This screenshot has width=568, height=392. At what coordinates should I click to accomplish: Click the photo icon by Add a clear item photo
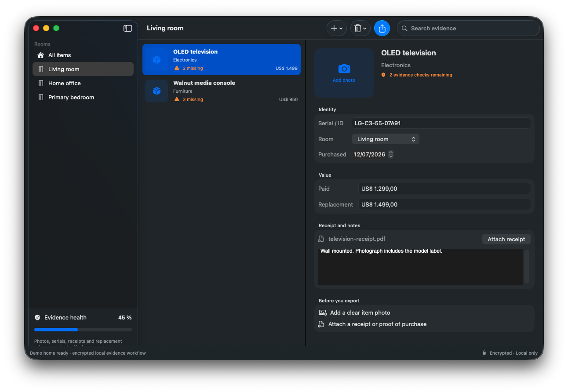(x=323, y=312)
